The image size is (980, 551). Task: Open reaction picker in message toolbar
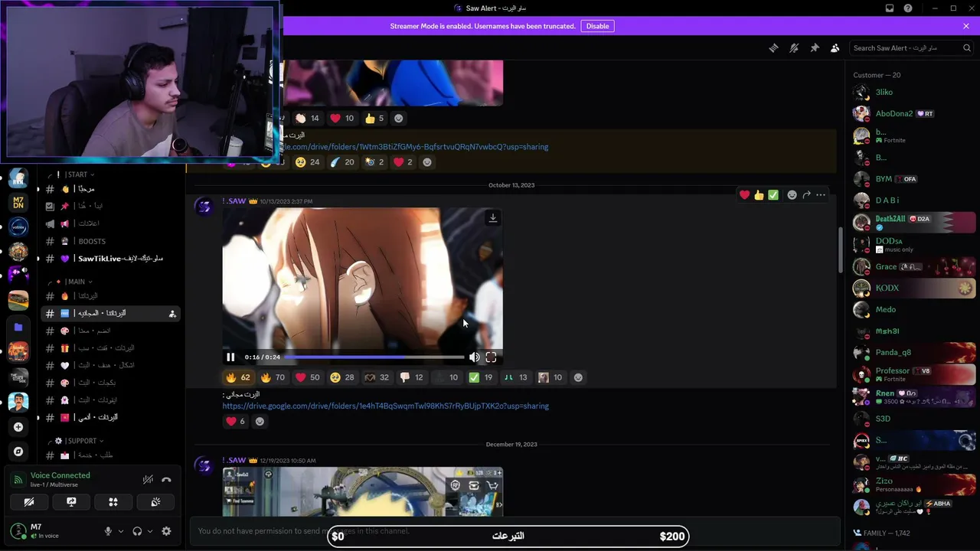792,195
